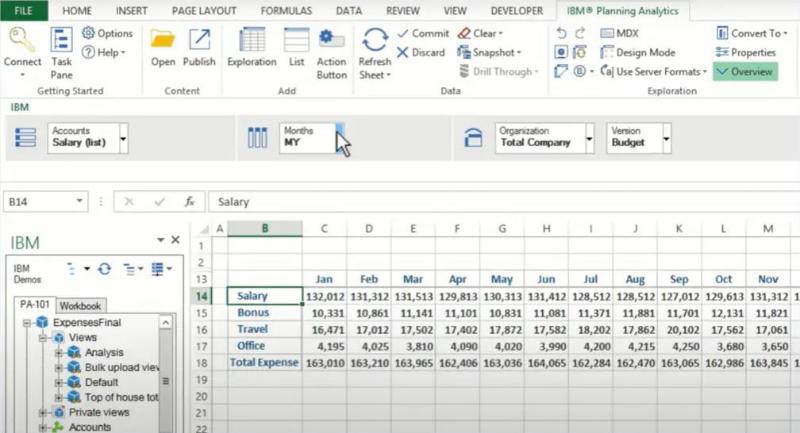800x433 pixels.
Task: Select column header G
Action: [502, 229]
